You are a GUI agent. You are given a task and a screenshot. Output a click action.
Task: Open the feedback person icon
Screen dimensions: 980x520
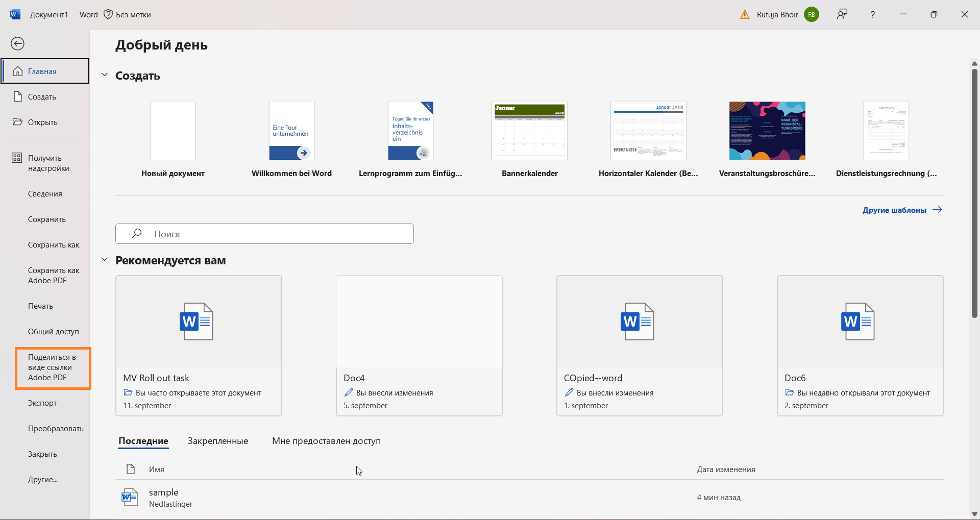(842, 14)
